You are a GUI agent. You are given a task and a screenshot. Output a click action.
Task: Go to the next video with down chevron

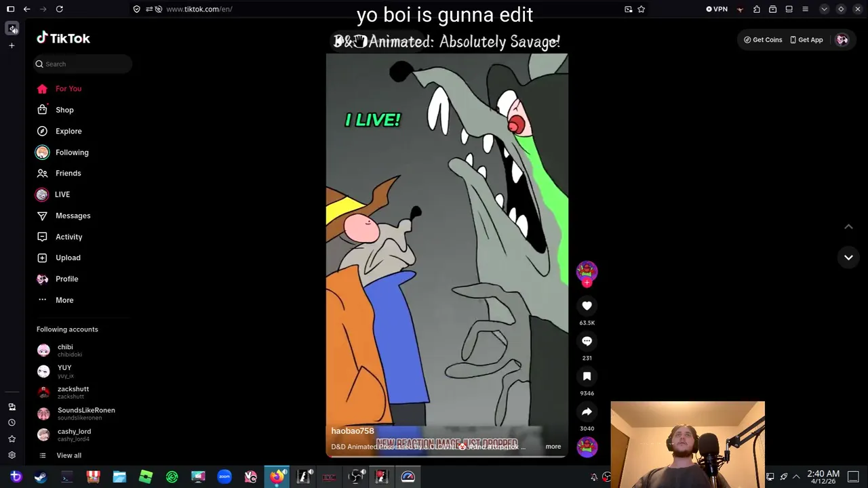(848, 258)
